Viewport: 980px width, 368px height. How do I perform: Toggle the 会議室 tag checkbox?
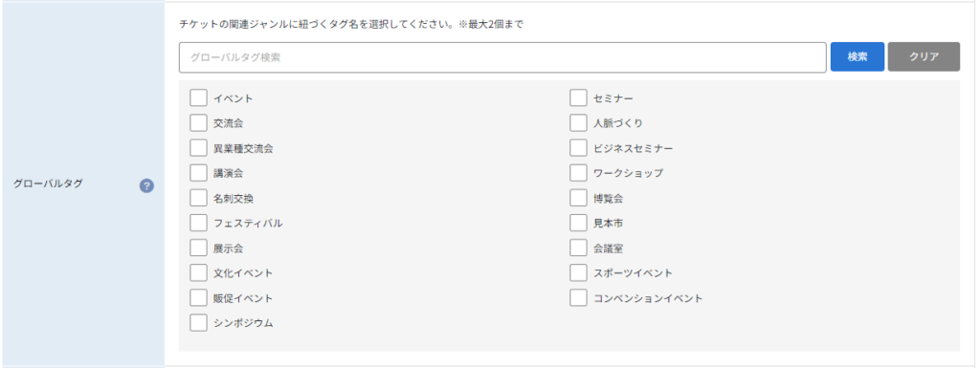[x=578, y=248]
